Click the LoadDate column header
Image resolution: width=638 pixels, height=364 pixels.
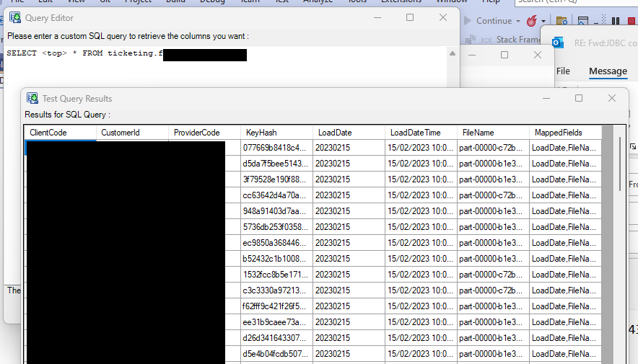(349, 133)
